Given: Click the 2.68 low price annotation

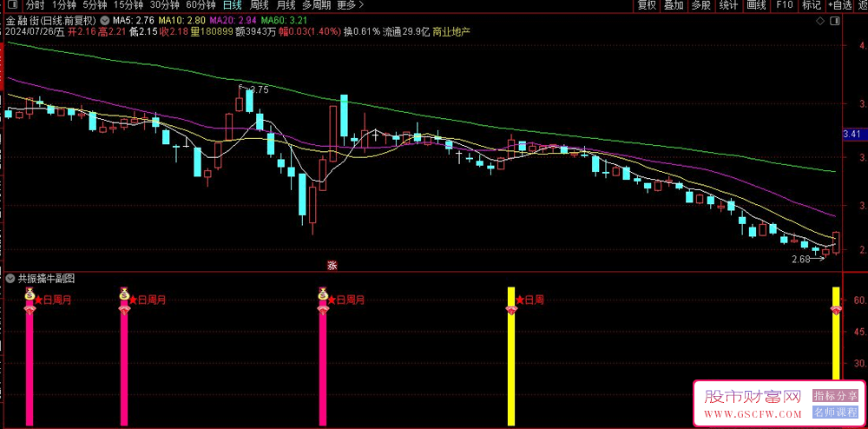Looking at the screenshot, I should point(801,259).
